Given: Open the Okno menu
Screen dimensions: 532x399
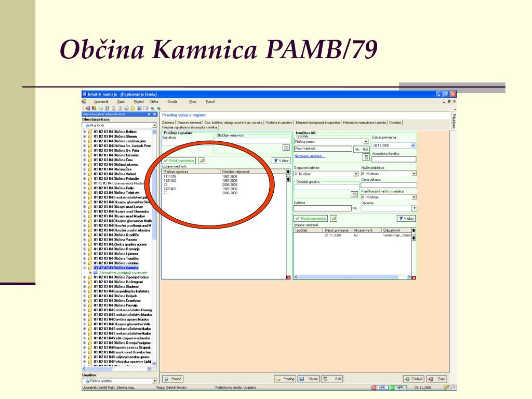Looking at the screenshot, I should tap(193, 101).
